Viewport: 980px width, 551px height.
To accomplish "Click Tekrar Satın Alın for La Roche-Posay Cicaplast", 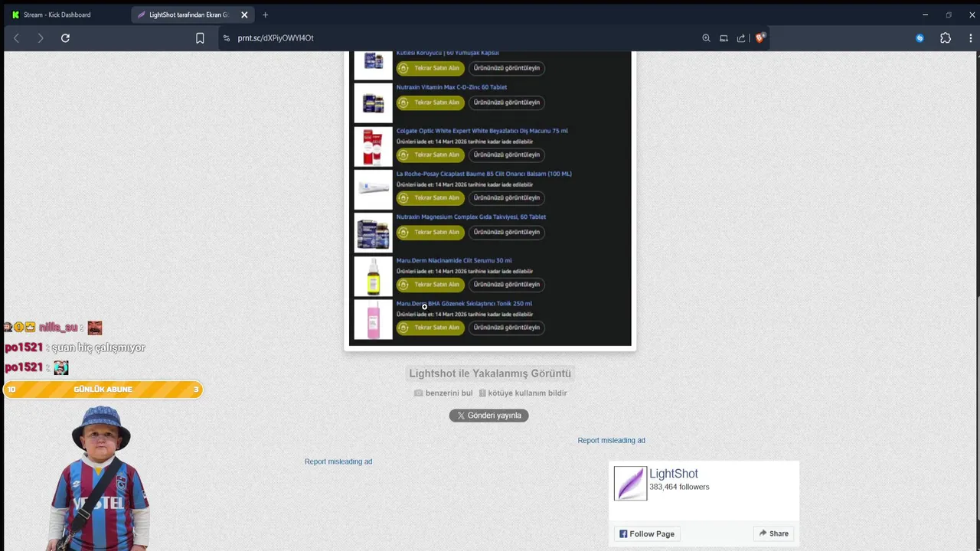I will (430, 197).
